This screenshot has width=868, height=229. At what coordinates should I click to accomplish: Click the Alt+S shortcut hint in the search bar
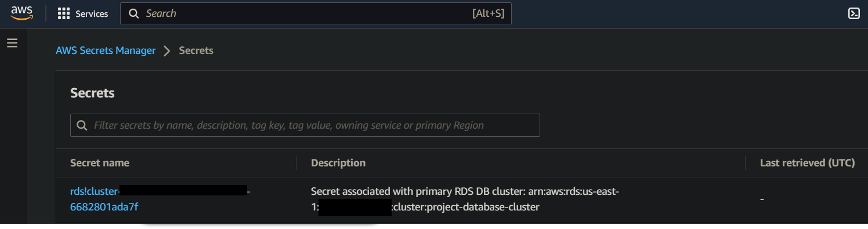pyautogui.click(x=488, y=13)
